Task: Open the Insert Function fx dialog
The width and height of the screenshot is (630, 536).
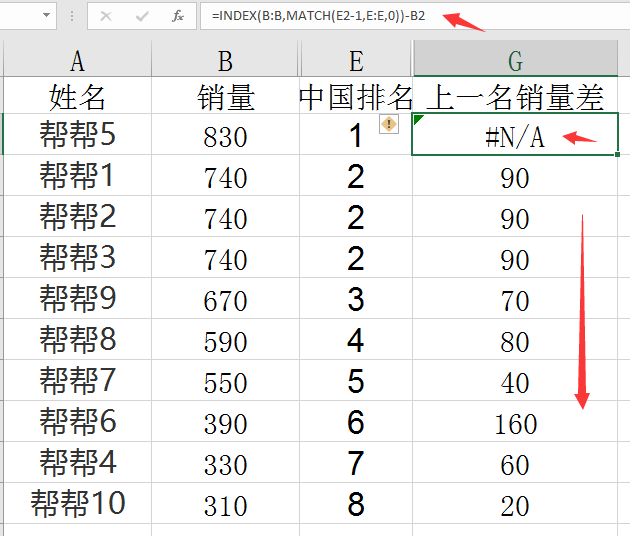Action: click(x=177, y=16)
